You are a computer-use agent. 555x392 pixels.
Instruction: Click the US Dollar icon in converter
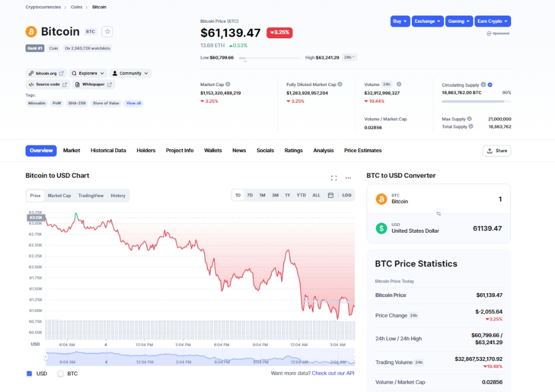(381, 228)
